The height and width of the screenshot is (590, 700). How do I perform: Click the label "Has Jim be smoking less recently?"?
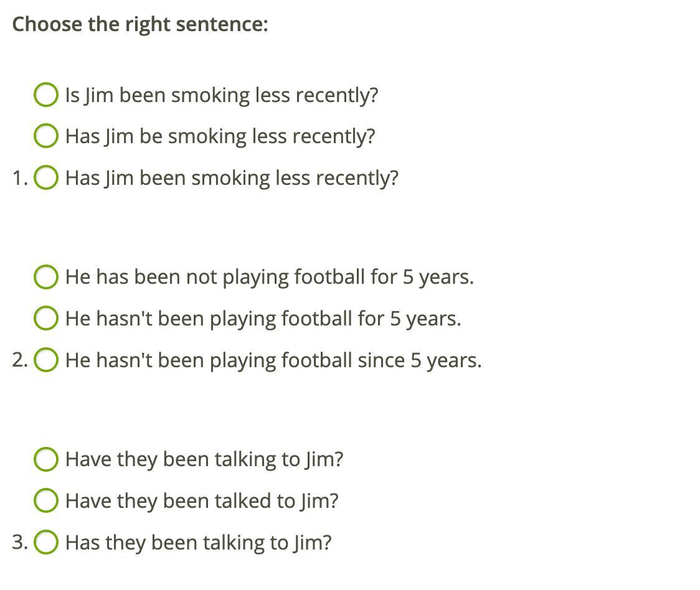(x=220, y=136)
